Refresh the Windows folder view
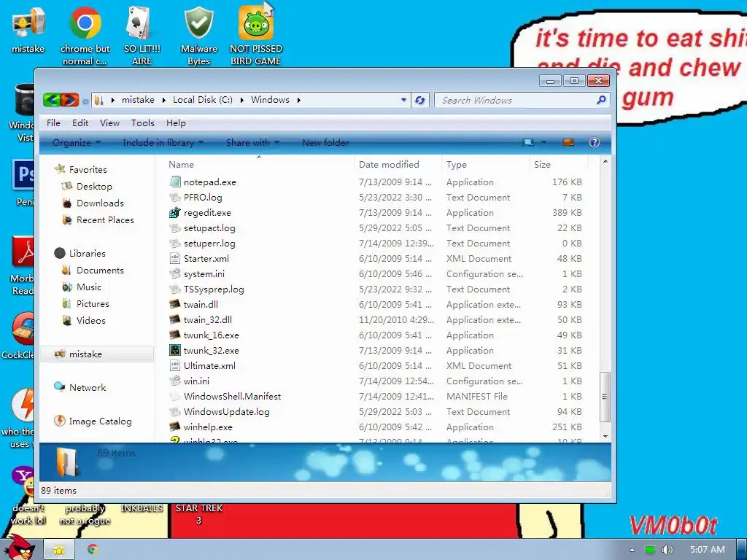Image resolution: width=747 pixels, height=560 pixels. 419,100
